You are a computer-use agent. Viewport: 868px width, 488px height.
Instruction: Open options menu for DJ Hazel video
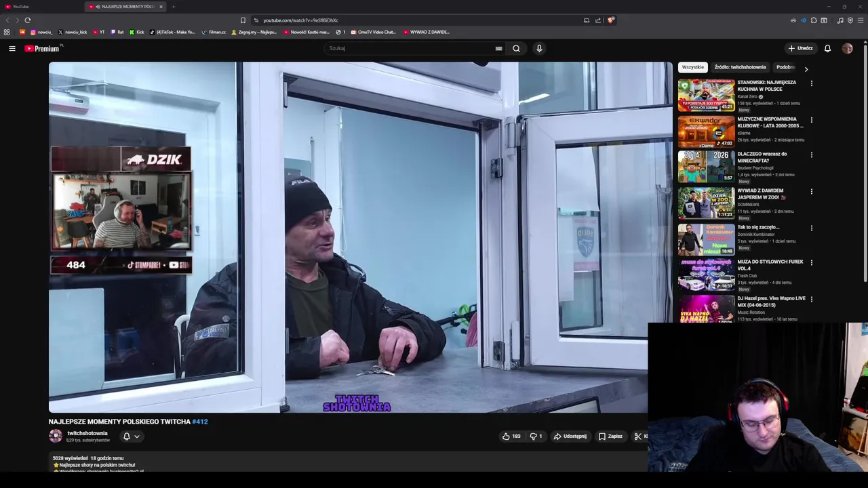[x=811, y=299]
